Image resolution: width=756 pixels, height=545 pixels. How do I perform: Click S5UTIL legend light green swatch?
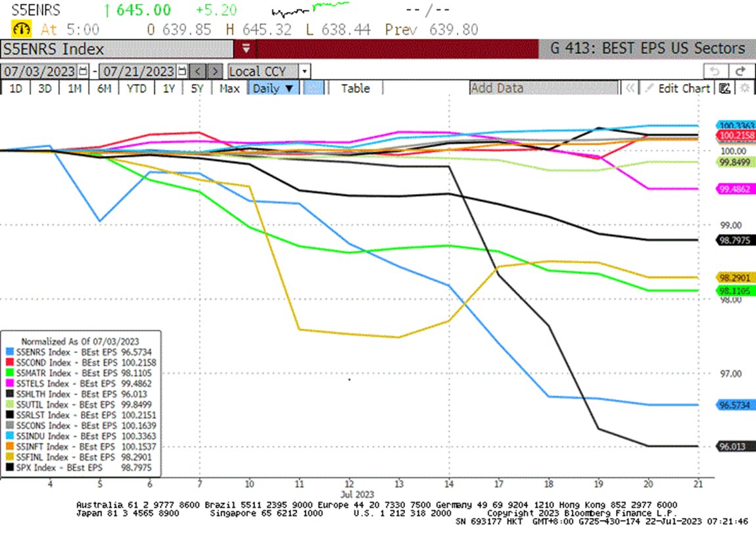[x=10, y=405]
